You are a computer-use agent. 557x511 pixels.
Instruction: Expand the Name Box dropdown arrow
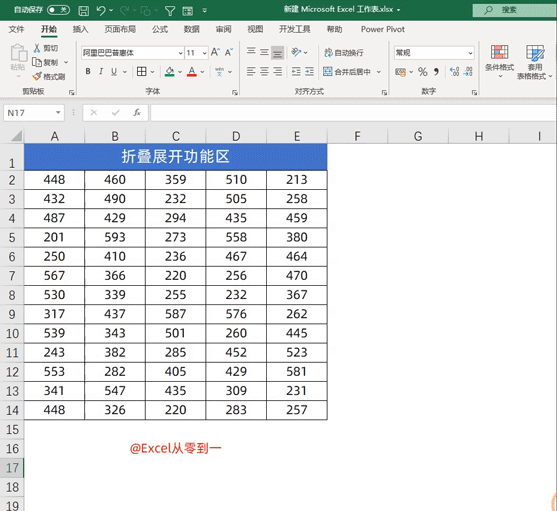58,113
